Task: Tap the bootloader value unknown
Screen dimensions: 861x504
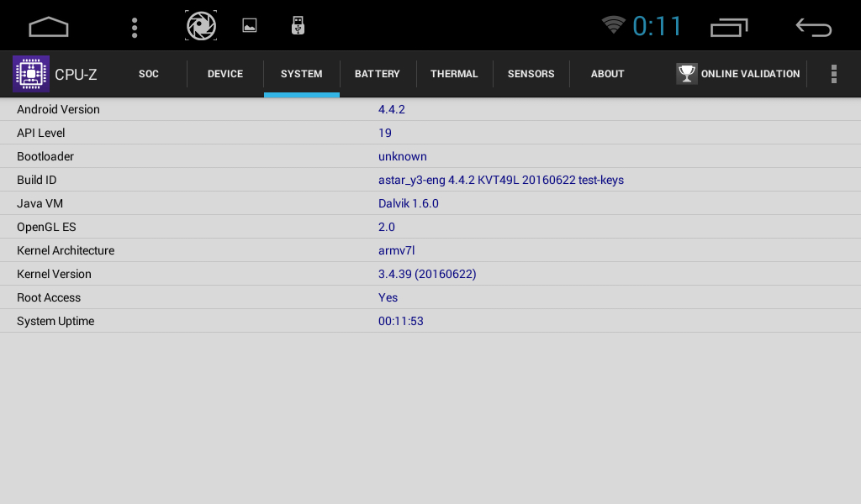Action: [x=403, y=156]
